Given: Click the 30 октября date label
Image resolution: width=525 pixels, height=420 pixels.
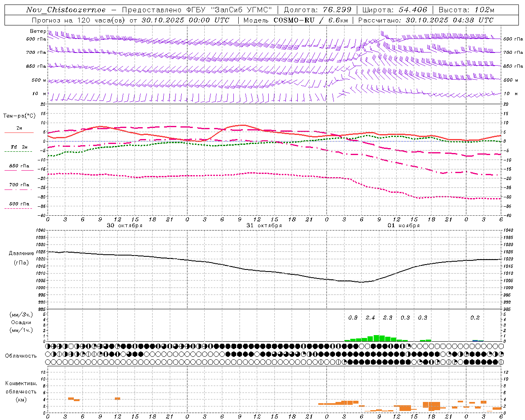Looking at the screenshot, I should 125,226.
